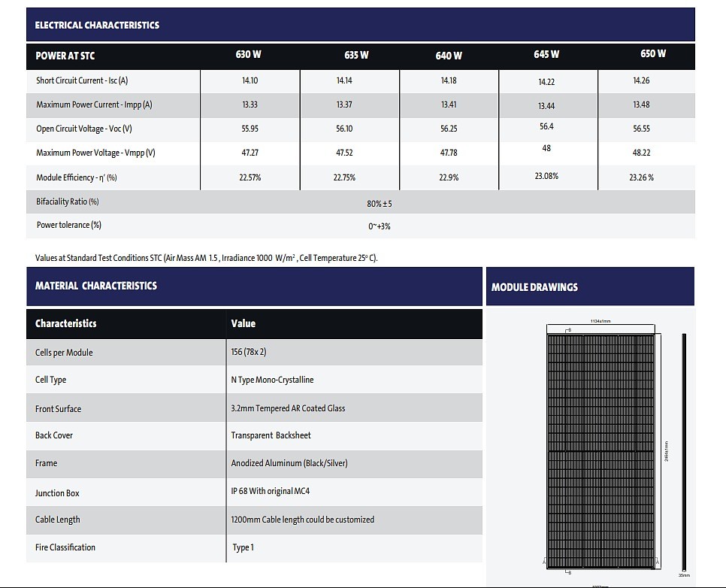Select the 630 W column header
This screenshot has height=588, width=726.
[249, 54]
